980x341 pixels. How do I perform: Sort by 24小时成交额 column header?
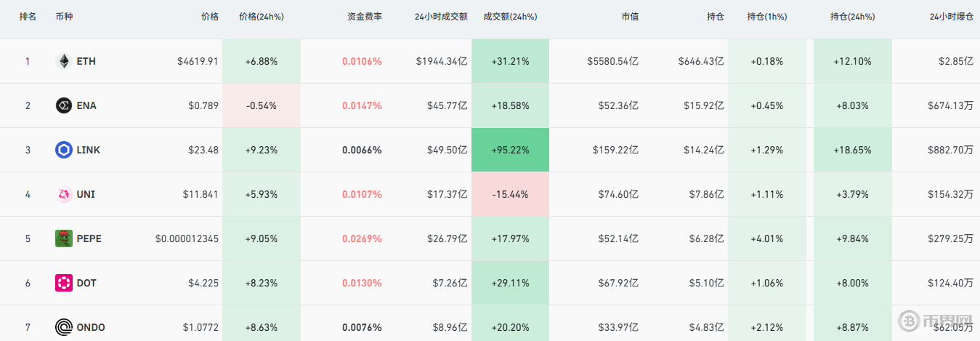(x=441, y=17)
